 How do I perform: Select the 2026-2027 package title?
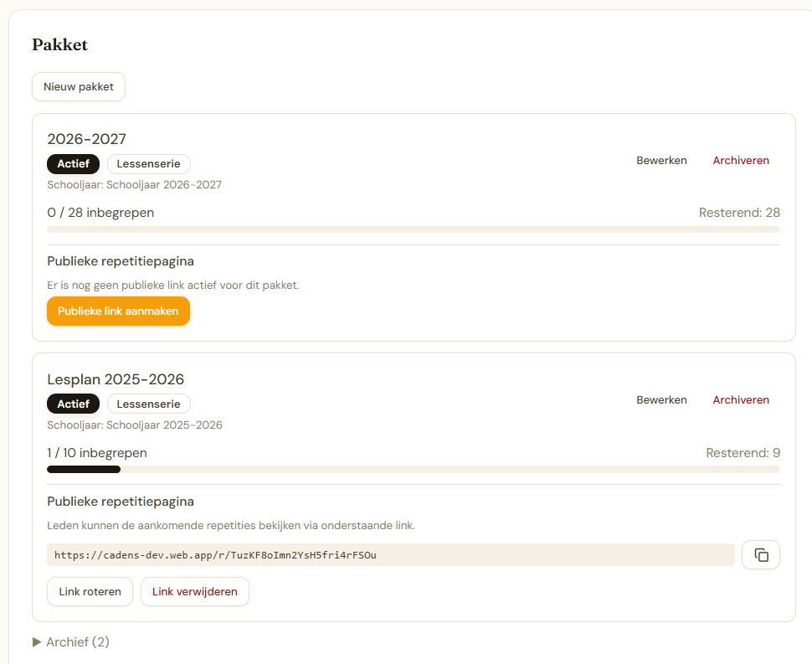(x=86, y=139)
